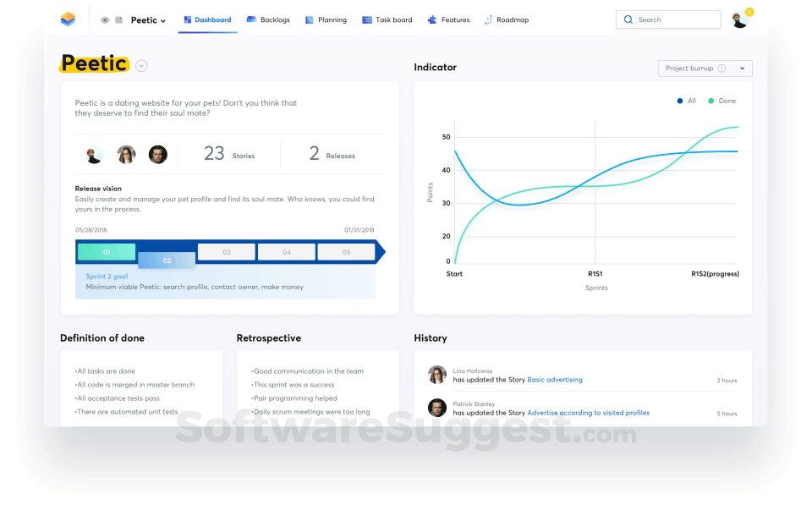Click the notification badge on avatar
Image resolution: width=812 pixels, height=510 pixels.
(749, 12)
